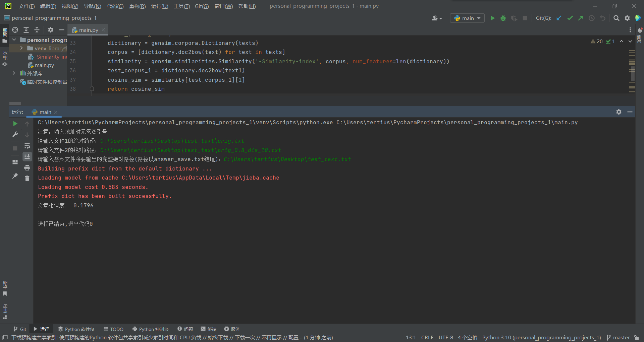
Task: Change CRLF line separator setting
Action: (x=427, y=338)
